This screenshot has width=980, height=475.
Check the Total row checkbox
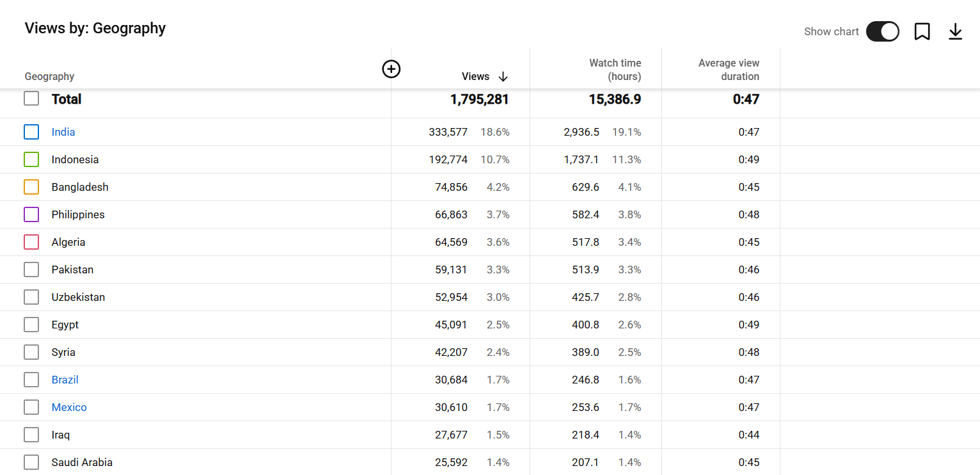click(x=31, y=99)
